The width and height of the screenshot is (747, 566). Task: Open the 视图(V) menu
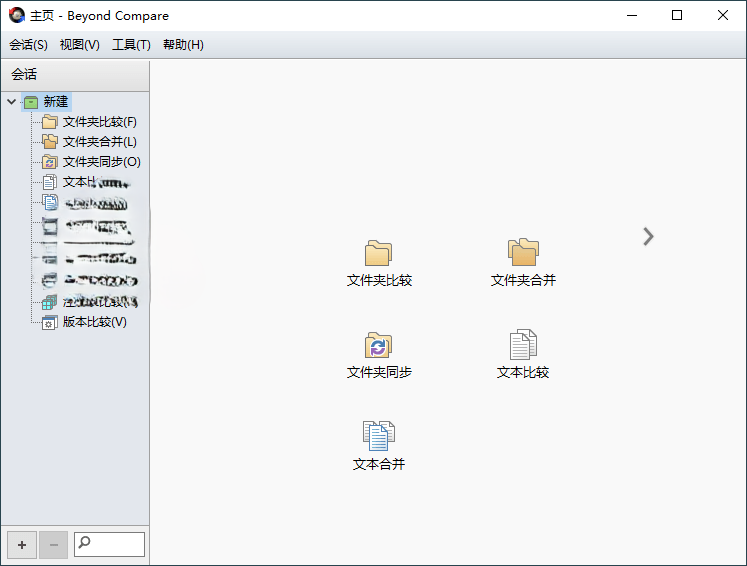(x=80, y=45)
